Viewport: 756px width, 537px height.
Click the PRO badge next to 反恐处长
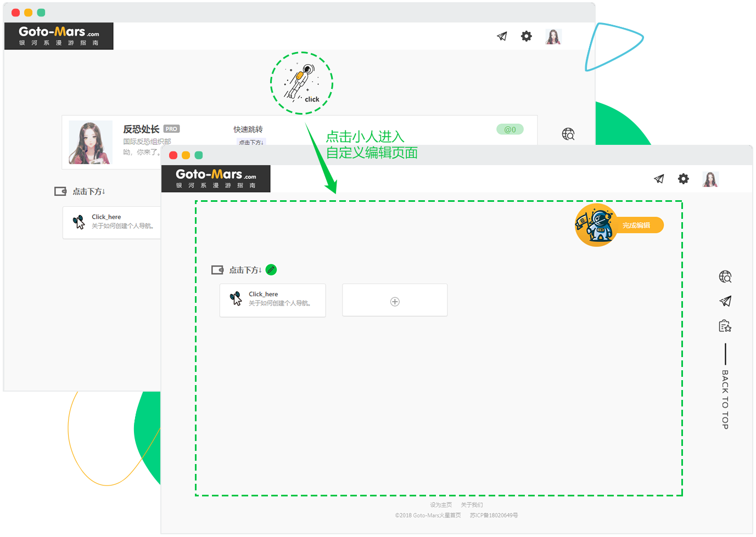[x=171, y=129]
